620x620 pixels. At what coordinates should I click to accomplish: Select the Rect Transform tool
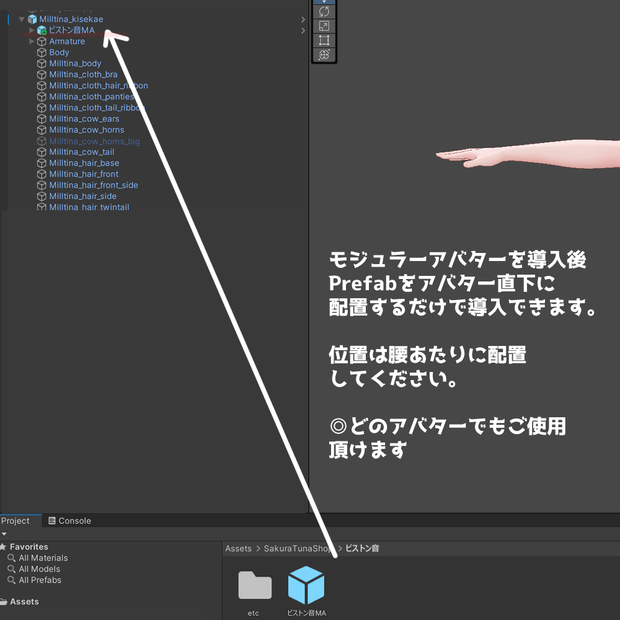324,40
